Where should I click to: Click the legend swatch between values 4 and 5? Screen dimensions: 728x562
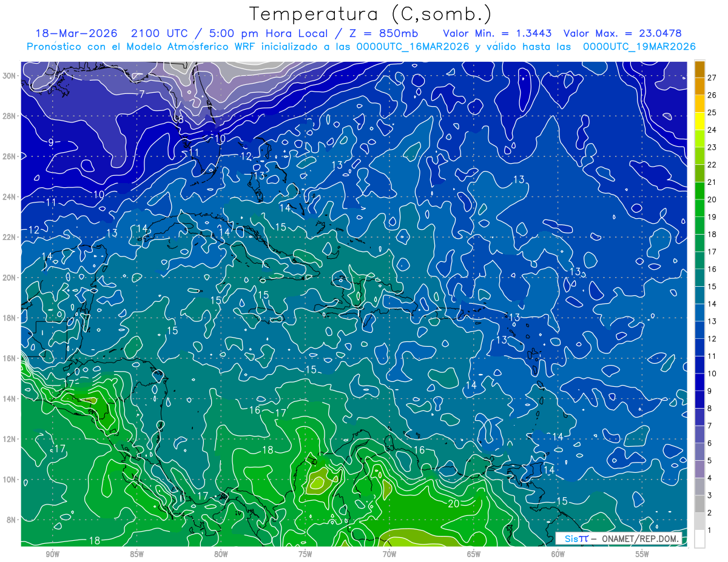(x=699, y=469)
